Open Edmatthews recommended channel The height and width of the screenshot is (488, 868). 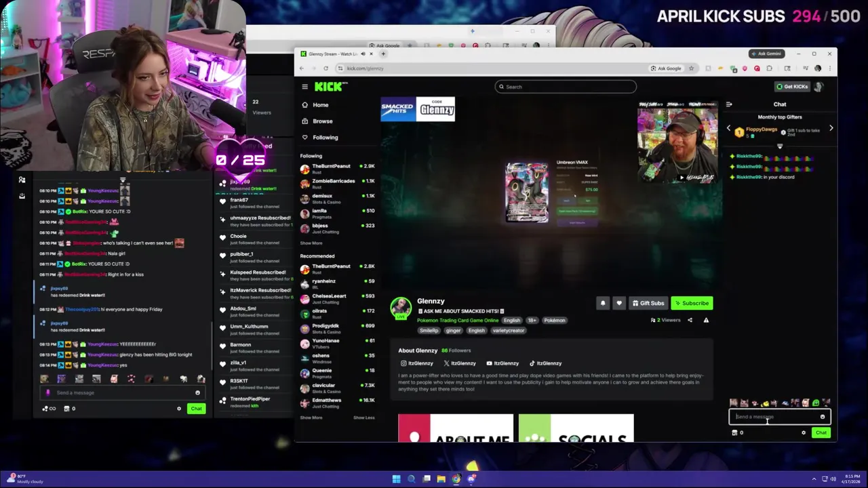point(337,403)
